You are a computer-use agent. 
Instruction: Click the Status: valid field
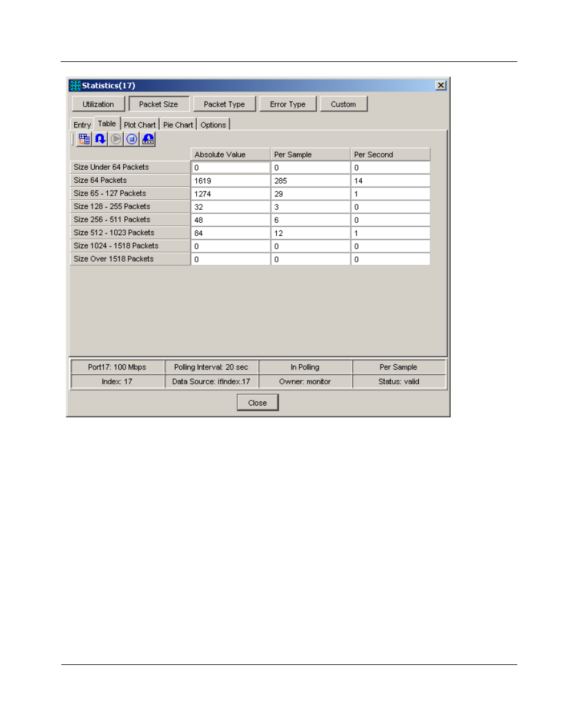click(399, 381)
